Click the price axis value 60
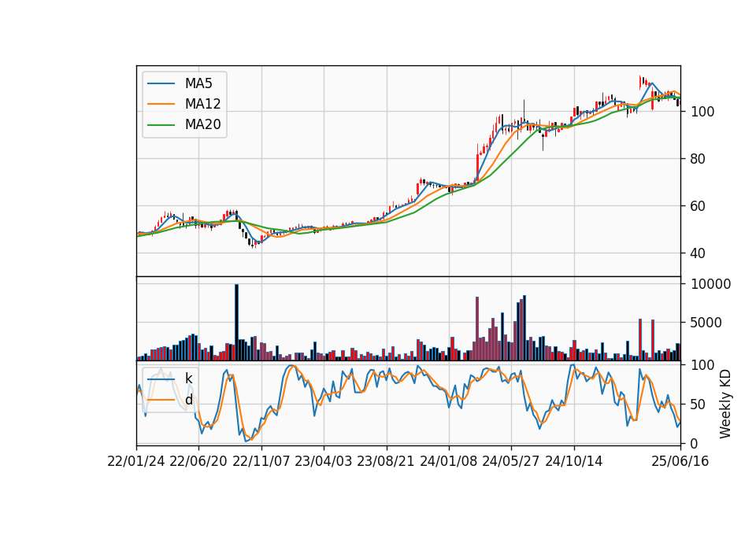Viewport: 756px width, 543px height. (x=699, y=206)
